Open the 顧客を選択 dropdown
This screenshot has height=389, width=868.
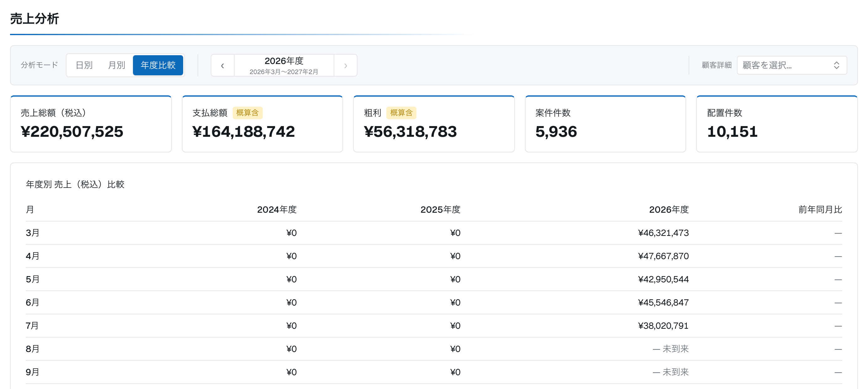(x=791, y=65)
